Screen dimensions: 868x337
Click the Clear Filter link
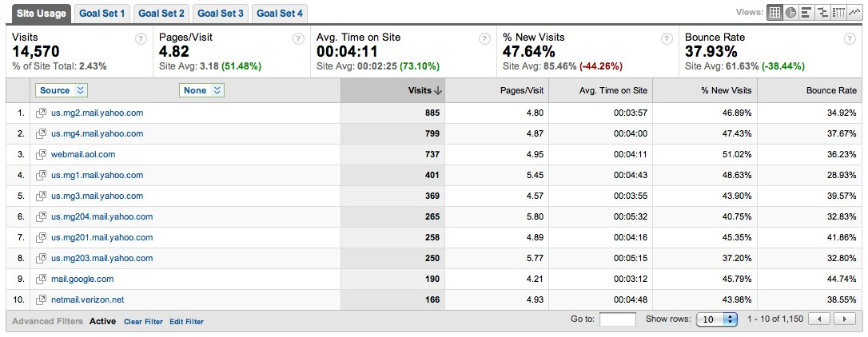tap(143, 322)
